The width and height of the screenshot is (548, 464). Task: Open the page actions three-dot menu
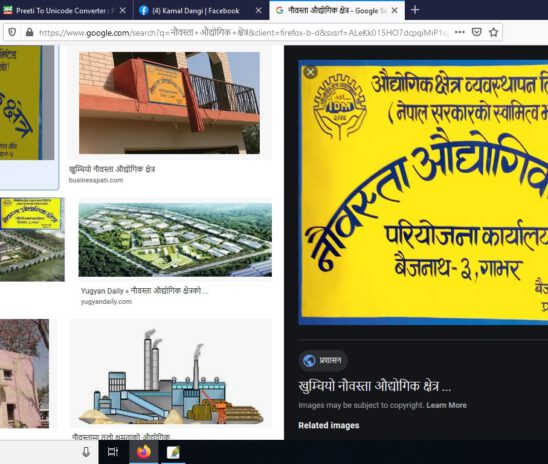460,32
